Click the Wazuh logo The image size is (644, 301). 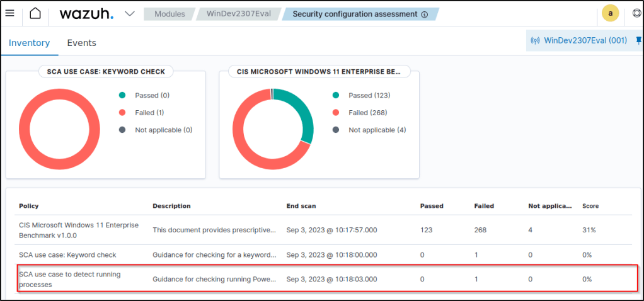click(x=86, y=14)
